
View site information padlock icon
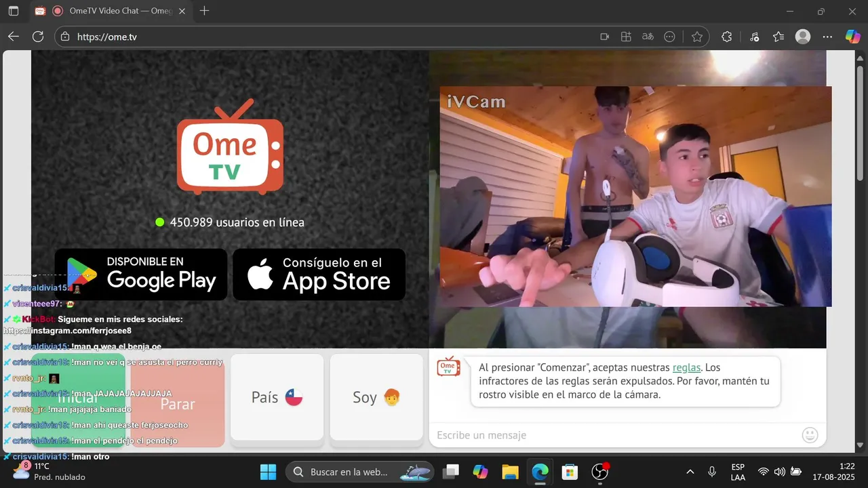65,37
